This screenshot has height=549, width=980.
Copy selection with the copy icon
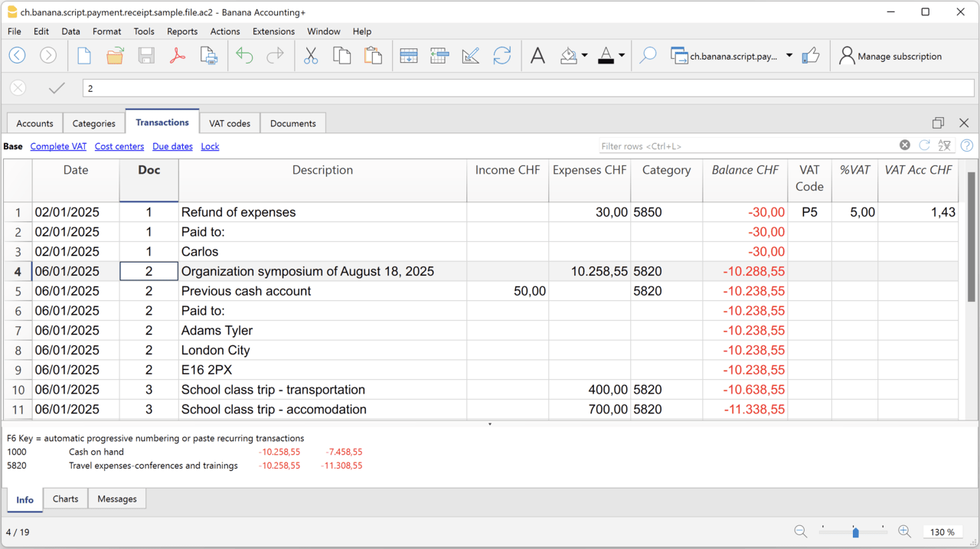342,56
